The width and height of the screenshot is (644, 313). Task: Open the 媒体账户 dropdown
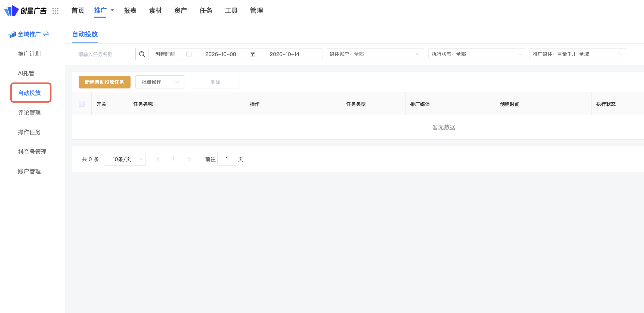click(x=375, y=54)
